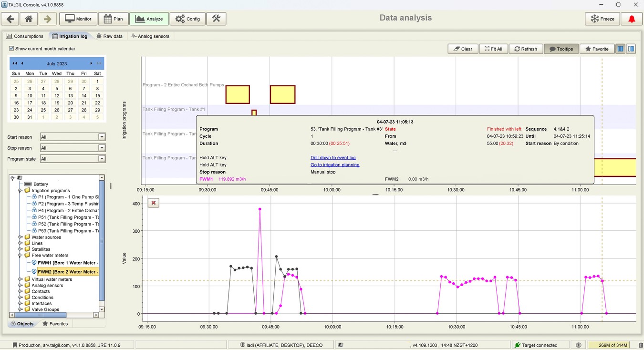
Task: Jump back one year in calendar
Action: [x=15, y=63]
